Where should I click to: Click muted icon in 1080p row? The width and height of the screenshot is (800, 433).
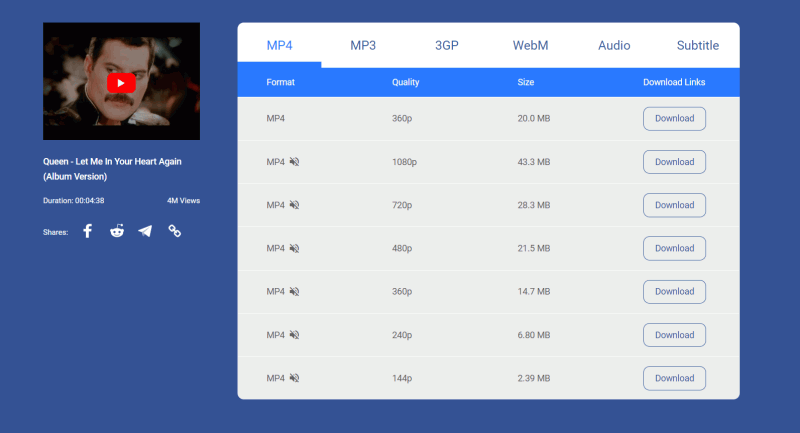pyautogui.click(x=294, y=162)
